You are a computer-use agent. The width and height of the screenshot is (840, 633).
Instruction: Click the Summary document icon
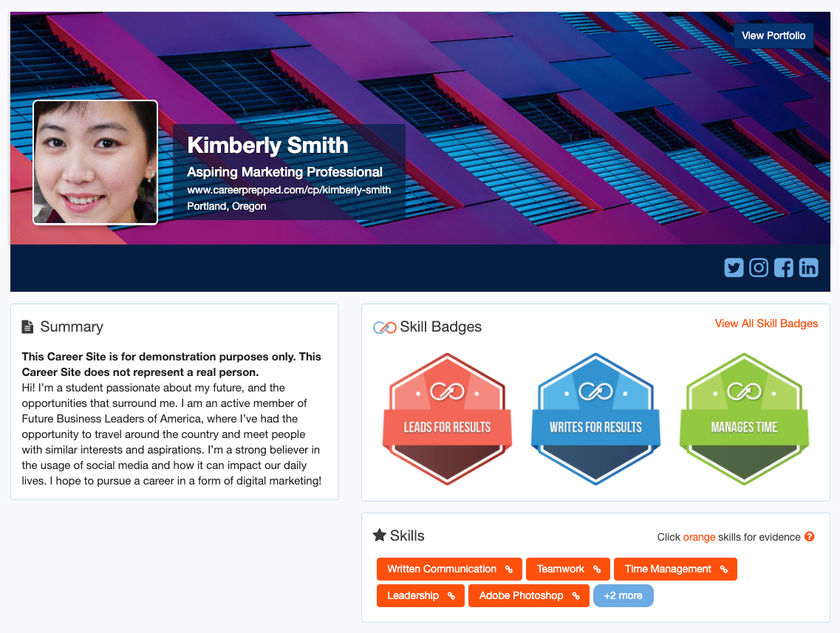[28, 326]
